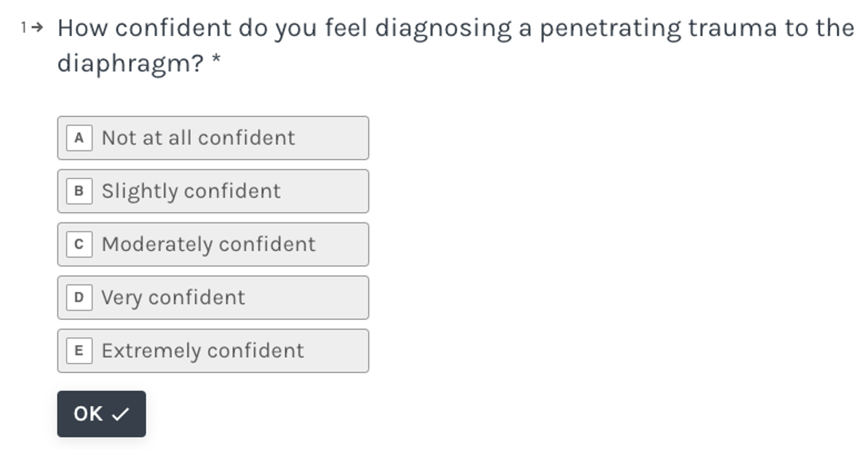Click the "D" key badge
868x450 pixels.
point(79,298)
